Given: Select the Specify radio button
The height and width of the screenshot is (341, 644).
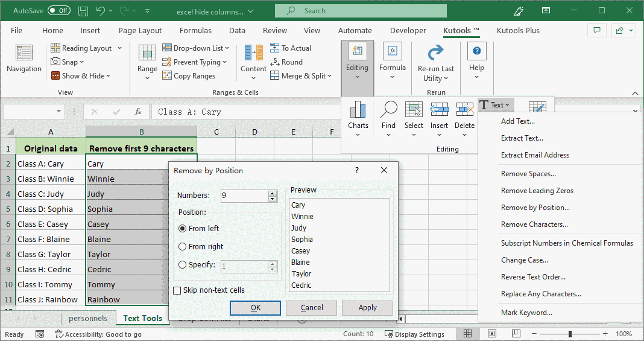Looking at the screenshot, I should pyautogui.click(x=183, y=265).
